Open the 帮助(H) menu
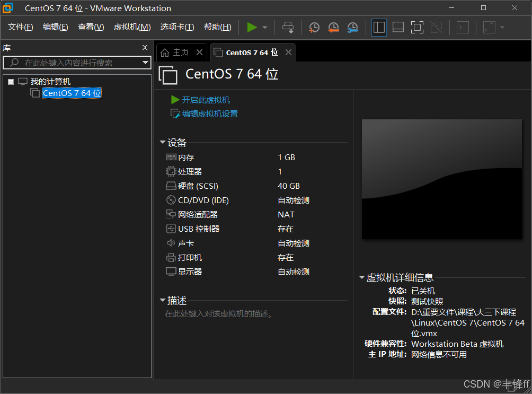This screenshot has width=532, height=394. point(217,27)
